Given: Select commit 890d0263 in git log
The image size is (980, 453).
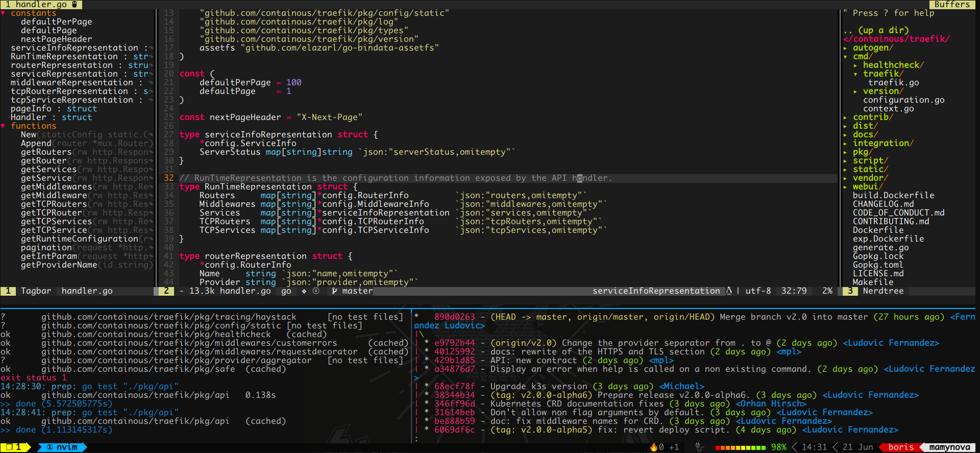Looking at the screenshot, I should pos(454,317).
